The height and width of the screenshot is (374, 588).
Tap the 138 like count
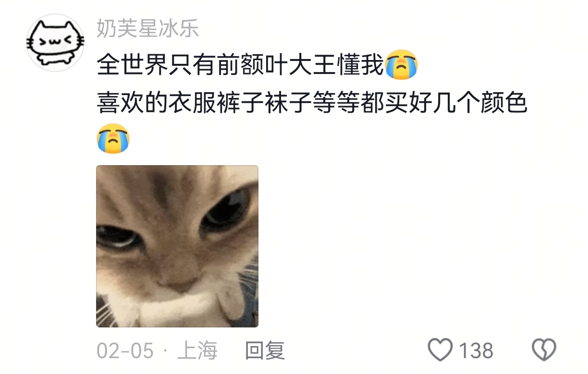[476, 350]
